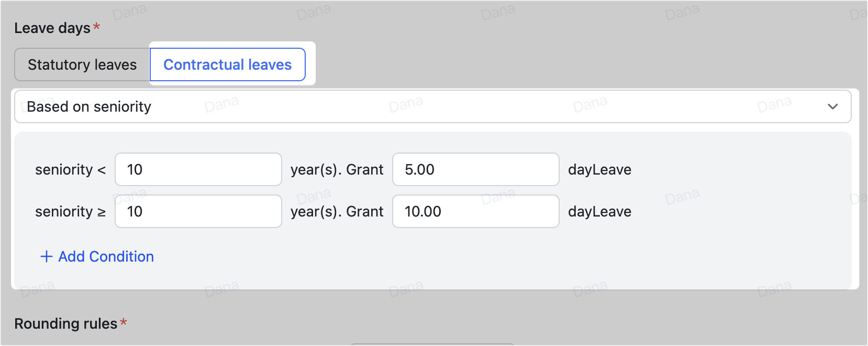The height and width of the screenshot is (346, 868).
Task: Select the Contractual leaves tab
Action: click(x=228, y=64)
